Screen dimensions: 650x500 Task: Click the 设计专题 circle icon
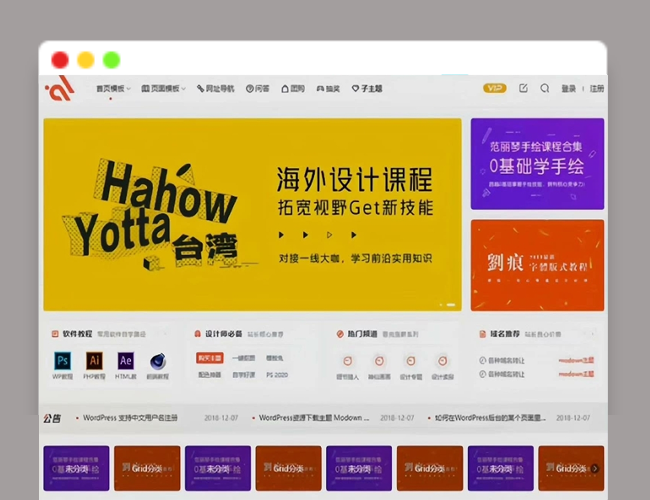pos(411,361)
